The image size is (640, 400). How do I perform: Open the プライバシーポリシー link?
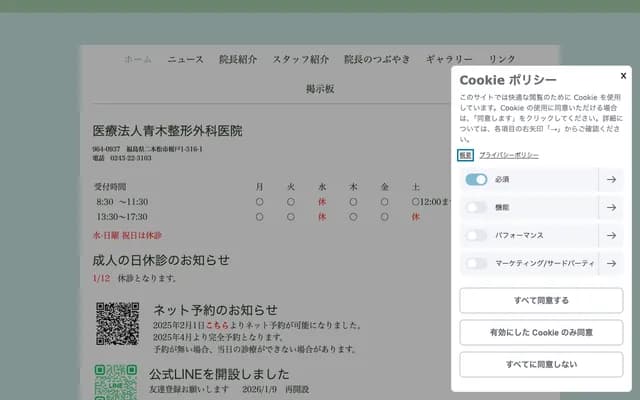coord(508,156)
